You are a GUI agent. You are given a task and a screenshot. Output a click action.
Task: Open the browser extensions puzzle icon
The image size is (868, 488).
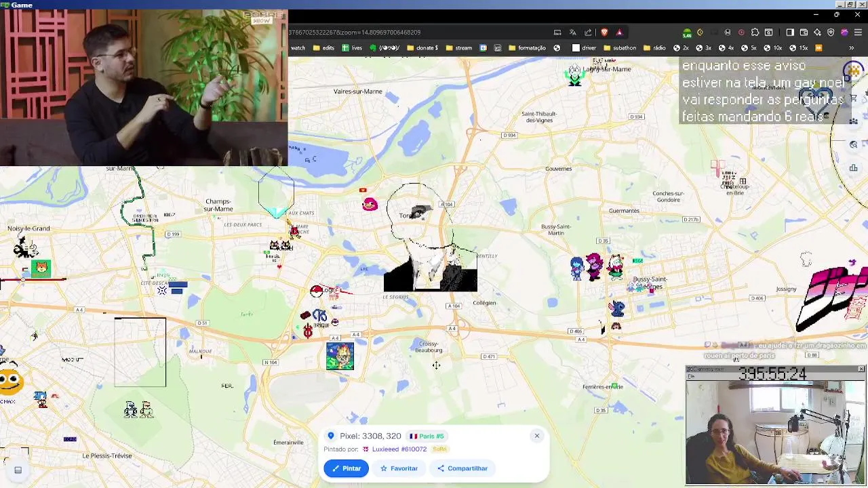click(755, 32)
